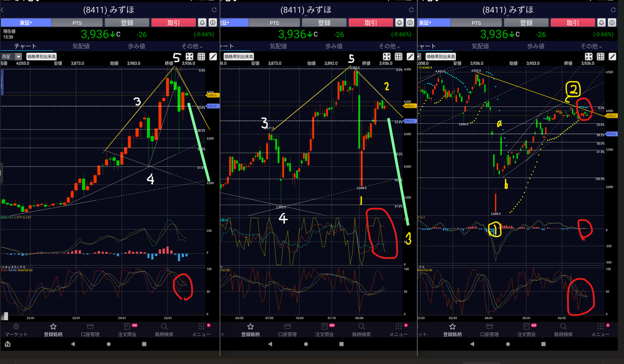The image size is (624, 364).
Task: Open 口座管理 in the middle panel's bottom bar
Action: click(x=288, y=330)
